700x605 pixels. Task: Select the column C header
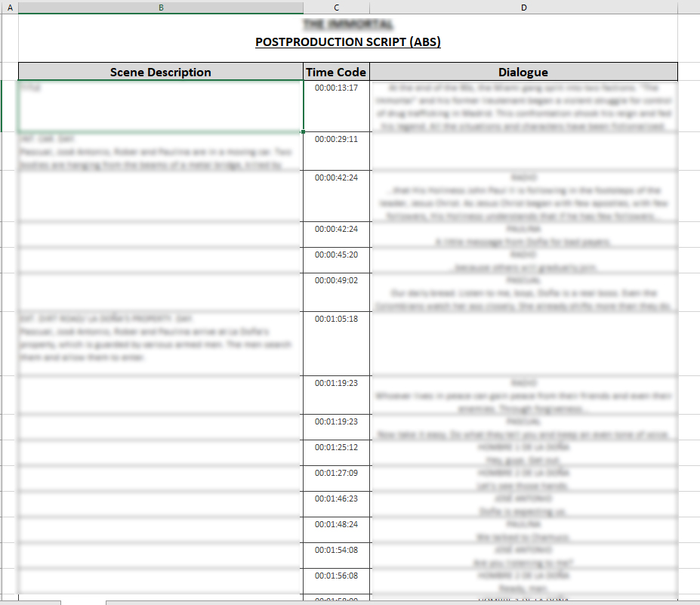pyautogui.click(x=336, y=7)
